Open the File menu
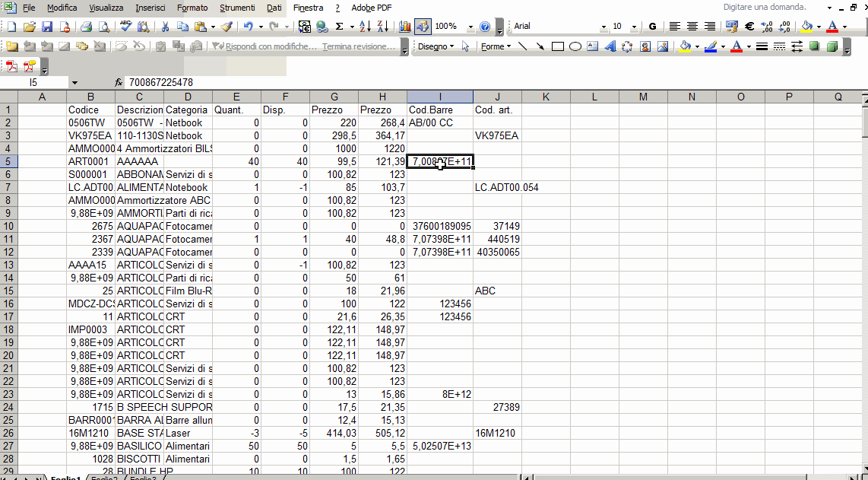Viewport: 868px width, 480px height. tap(30, 8)
